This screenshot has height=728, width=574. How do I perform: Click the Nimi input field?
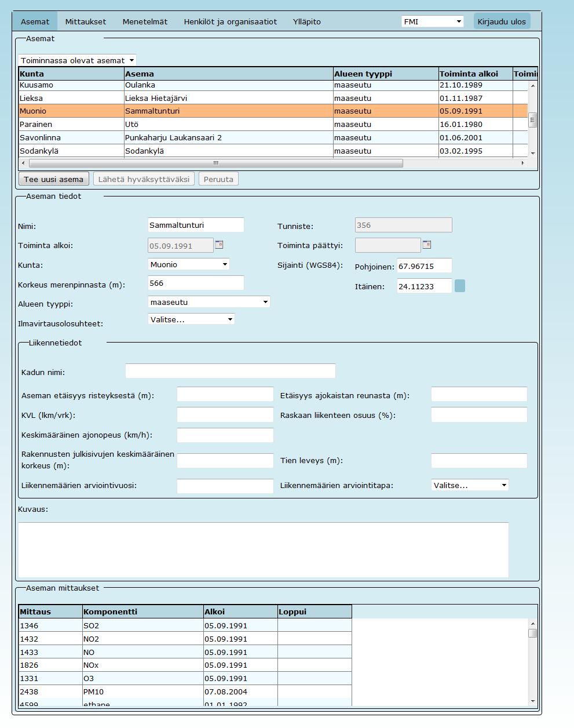coord(196,225)
